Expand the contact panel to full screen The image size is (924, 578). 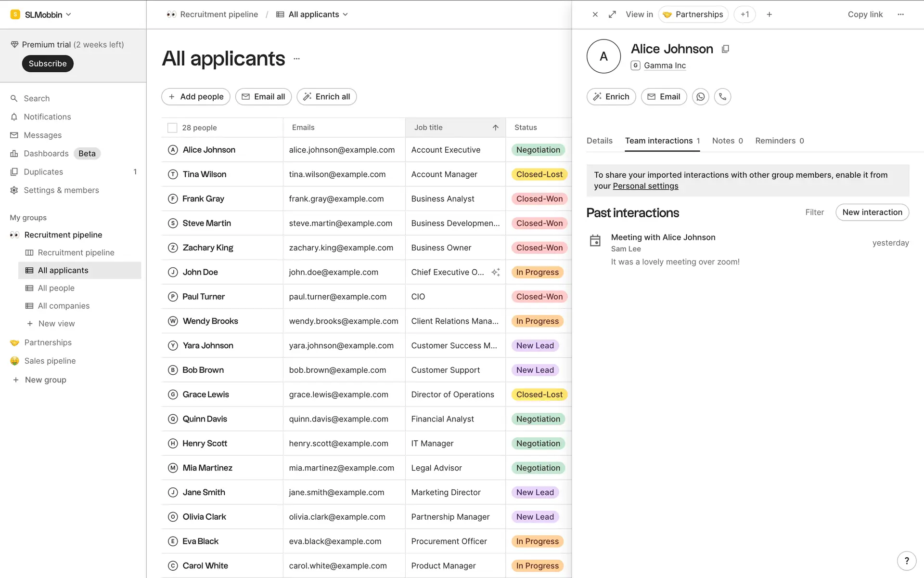(x=612, y=14)
